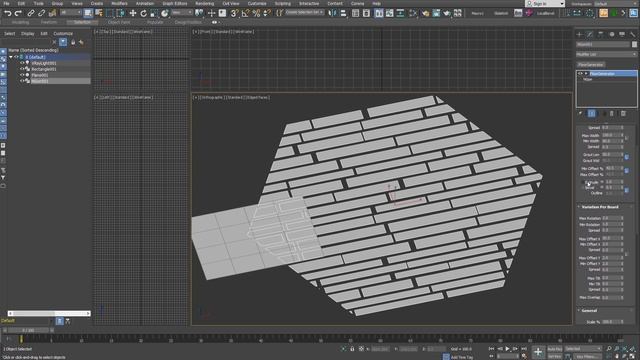Toggle the Spinner Snap icon
640x360 pixels.
[267, 13]
